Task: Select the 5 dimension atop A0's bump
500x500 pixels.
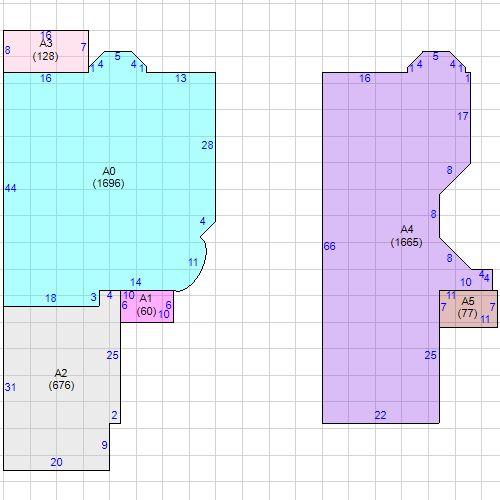Action: tap(117, 57)
